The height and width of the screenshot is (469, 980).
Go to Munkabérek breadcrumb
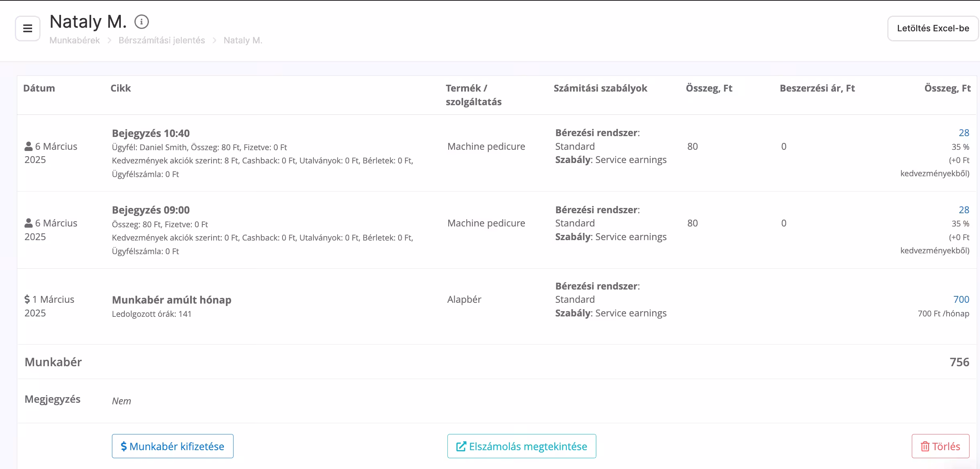tap(75, 40)
